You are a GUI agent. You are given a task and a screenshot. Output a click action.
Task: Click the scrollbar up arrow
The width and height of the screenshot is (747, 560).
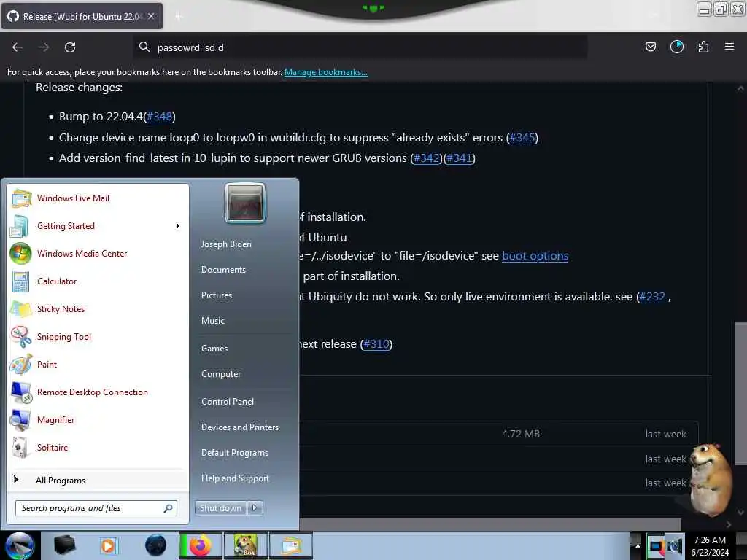pyautogui.click(x=740, y=88)
